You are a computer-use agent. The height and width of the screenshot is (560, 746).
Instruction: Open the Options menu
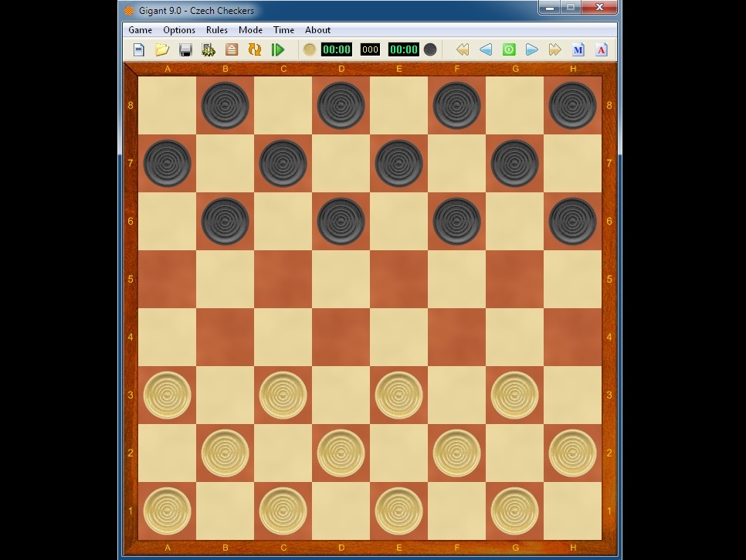pyautogui.click(x=179, y=30)
